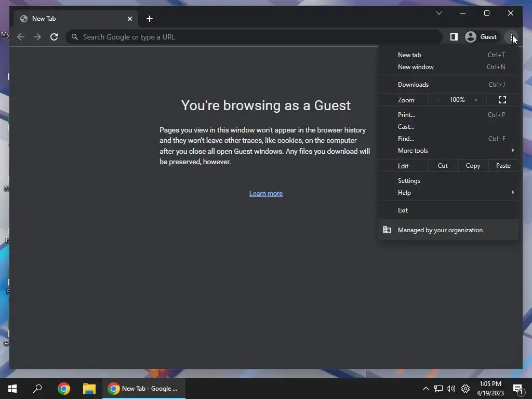Maximize the Chrome window
The height and width of the screenshot is (399, 532).
coord(486,13)
